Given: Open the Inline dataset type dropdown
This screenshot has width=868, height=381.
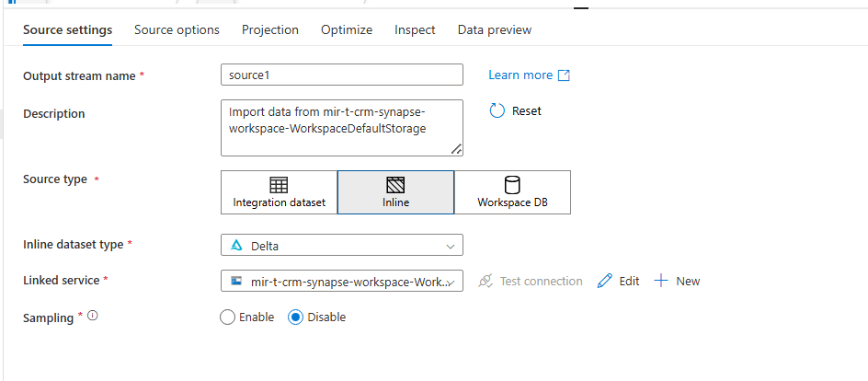Looking at the screenshot, I should [342, 246].
